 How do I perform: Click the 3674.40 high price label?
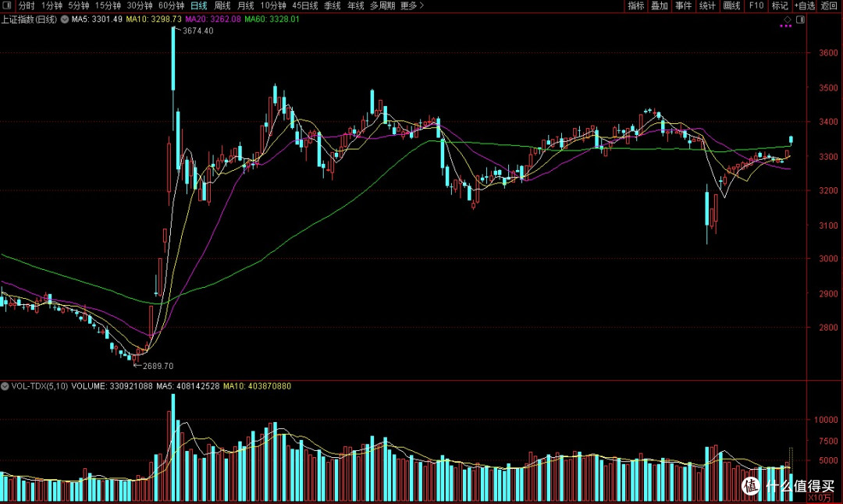[197, 31]
